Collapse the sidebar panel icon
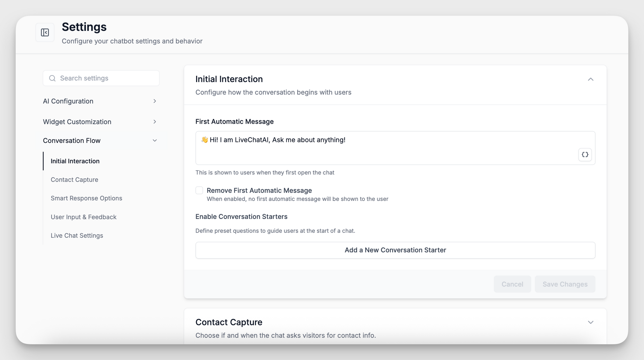This screenshot has height=360, width=644. (x=45, y=33)
